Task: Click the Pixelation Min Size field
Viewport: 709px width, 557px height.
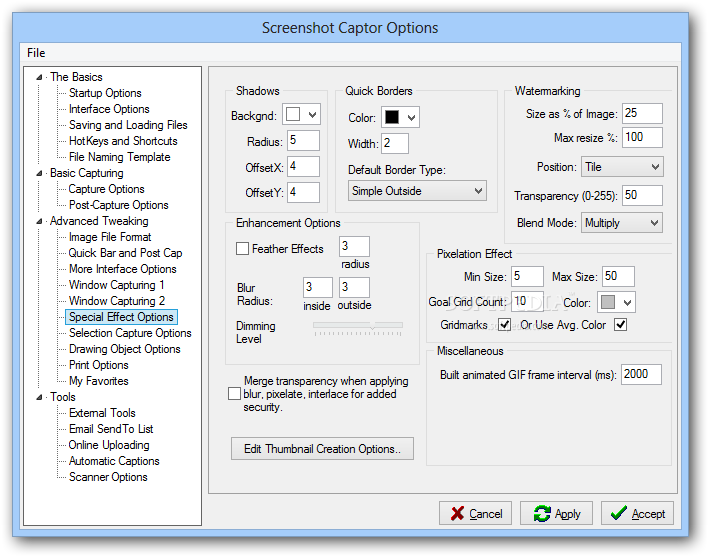Action: (527, 276)
